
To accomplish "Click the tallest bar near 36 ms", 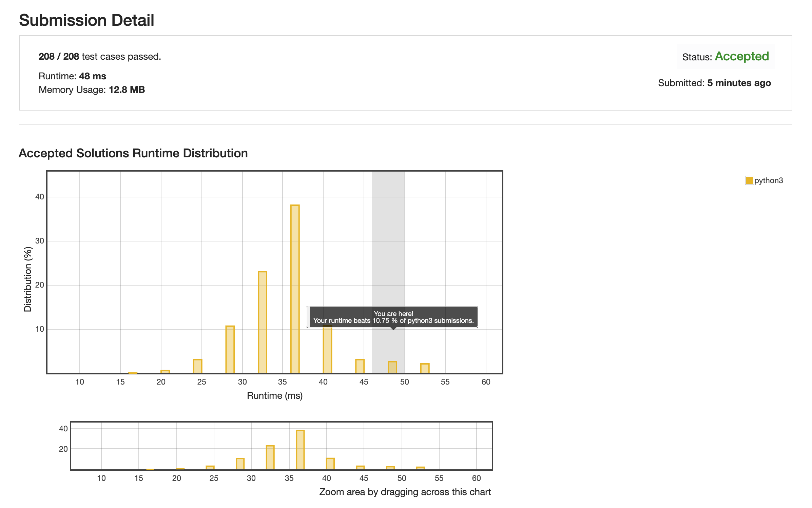I will (295, 288).
